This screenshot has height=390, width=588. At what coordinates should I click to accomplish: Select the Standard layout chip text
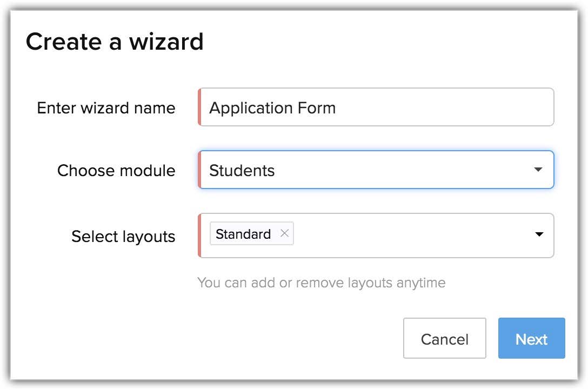[x=243, y=234]
